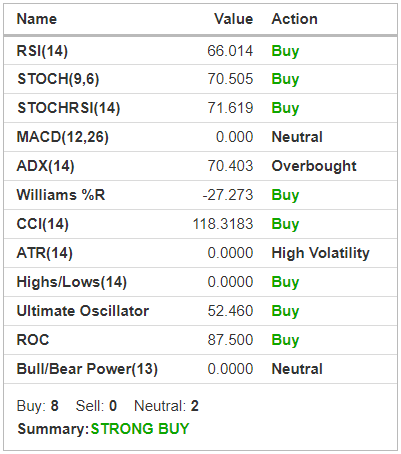The height and width of the screenshot is (454, 401).
Task: Click the CCI(14) value 118.3183
Action: (x=223, y=224)
